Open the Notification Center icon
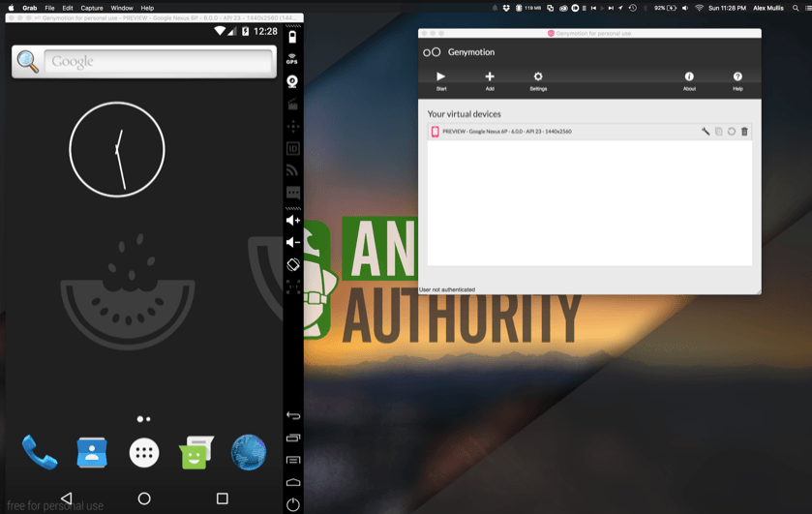This screenshot has width=812, height=514. tap(808, 8)
